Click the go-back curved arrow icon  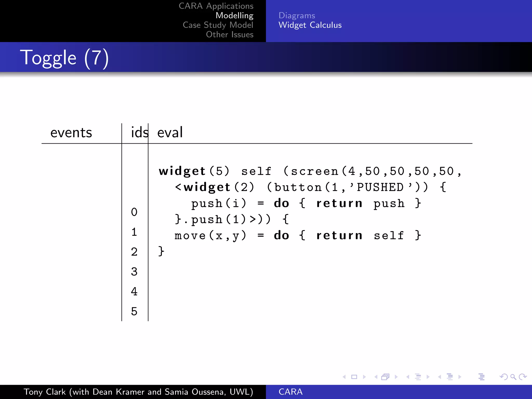pos(503,377)
